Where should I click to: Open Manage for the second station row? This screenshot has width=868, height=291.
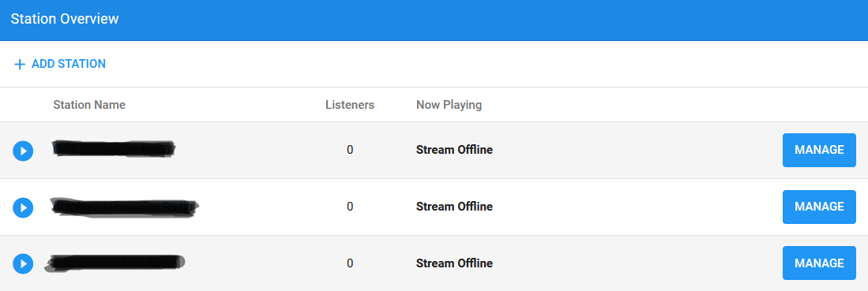pyautogui.click(x=819, y=207)
